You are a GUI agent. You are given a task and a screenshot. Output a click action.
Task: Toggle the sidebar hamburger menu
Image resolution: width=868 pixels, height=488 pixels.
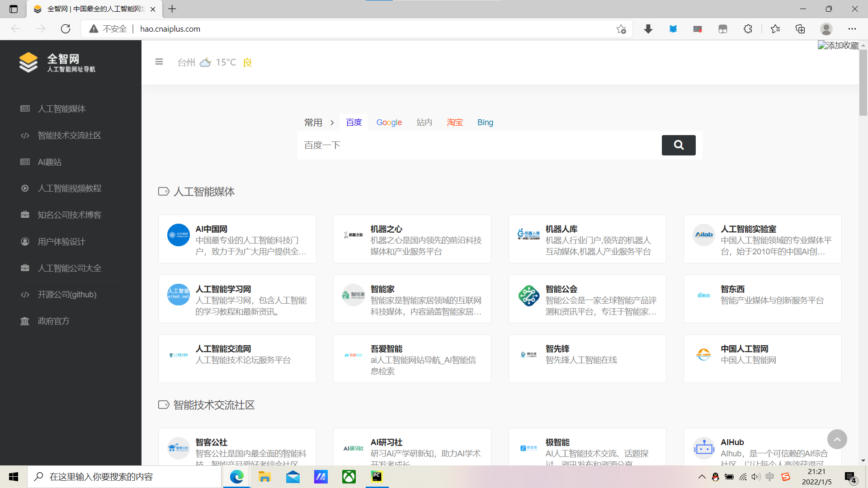click(x=159, y=62)
